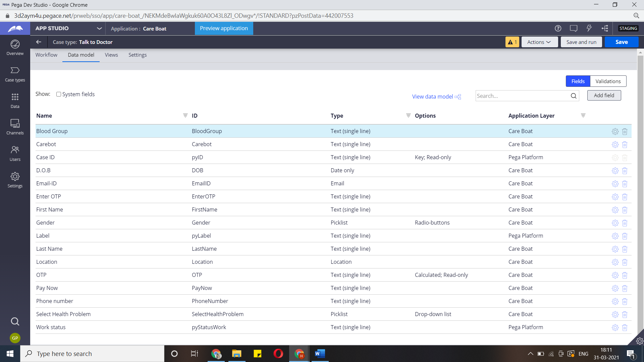644x362 pixels.
Task: Expand the App Studio dropdown
Action: click(x=99, y=28)
